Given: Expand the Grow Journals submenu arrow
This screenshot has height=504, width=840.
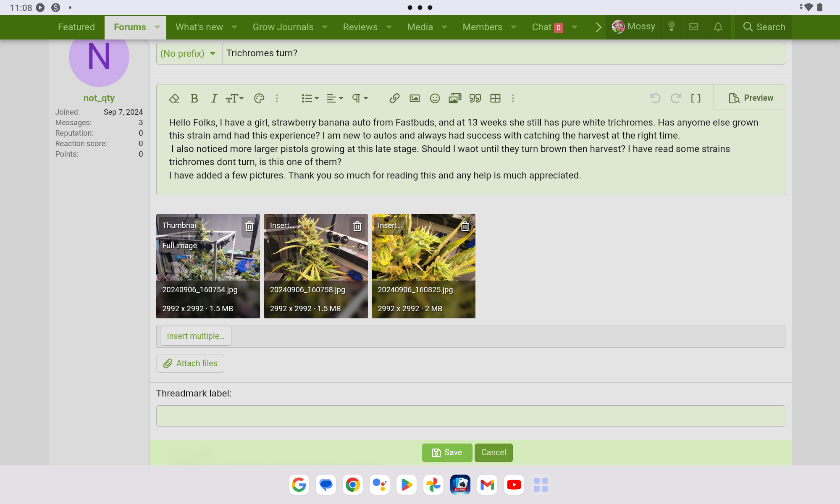Looking at the screenshot, I should (x=325, y=27).
